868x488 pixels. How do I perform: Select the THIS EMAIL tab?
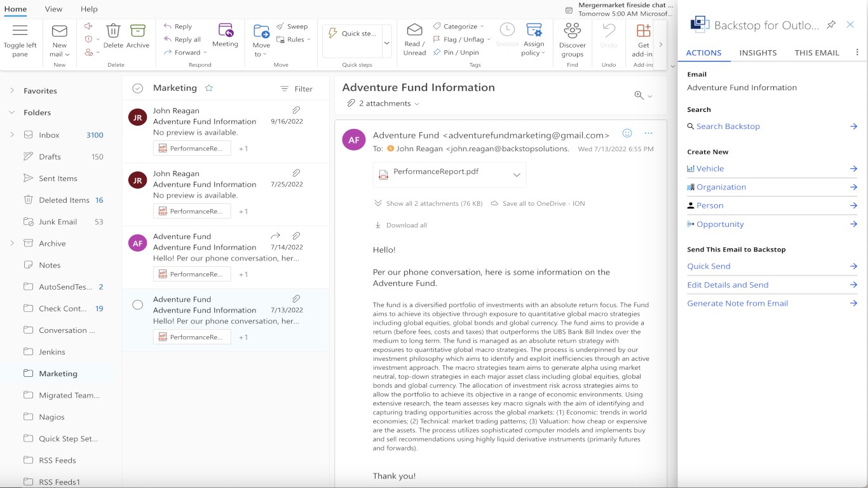tap(817, 53)
